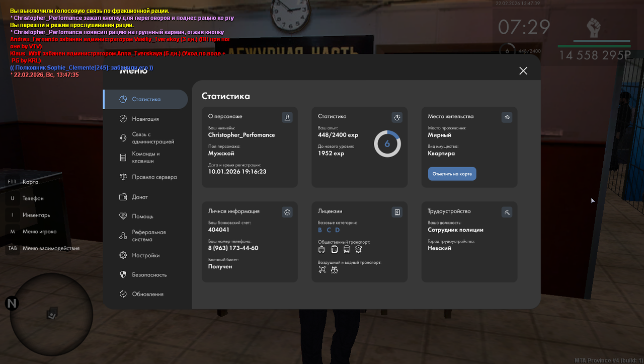Click the green bar under the fist icon
Image resolution: width=644 pixels, height=364 pixels.
pos(594,45)
